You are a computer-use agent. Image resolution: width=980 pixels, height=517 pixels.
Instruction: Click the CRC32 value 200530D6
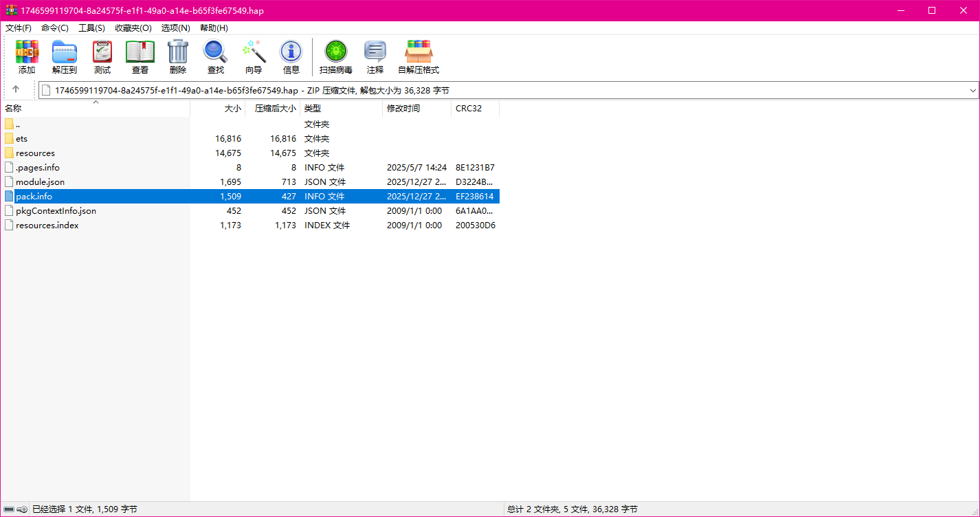click(476, 225)
